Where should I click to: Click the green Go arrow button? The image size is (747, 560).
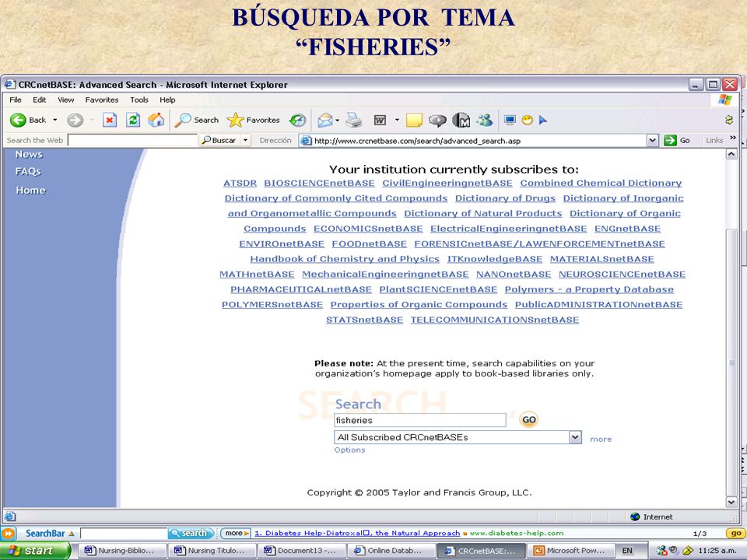pos(670,141)
